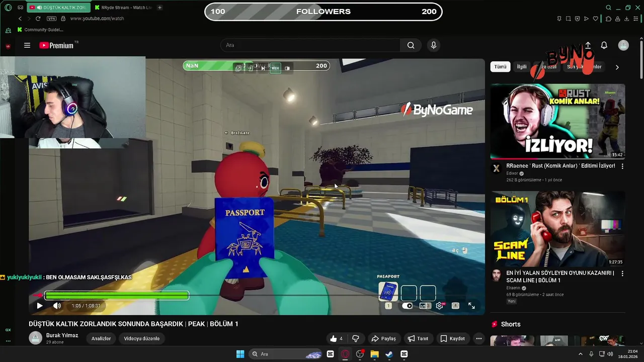The height and width of the screenshot is (362, 644).
Task: Click Videoyu düzenle button
Action: pyautogui.click(x=142, y=338)
